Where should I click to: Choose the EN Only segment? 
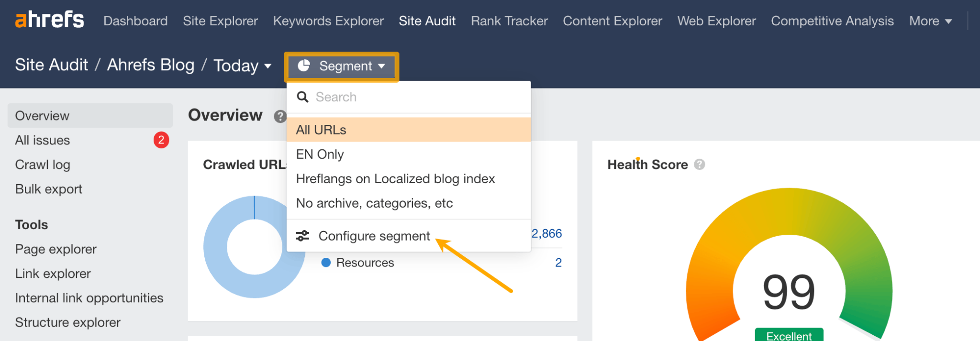[x=409, y=154]
